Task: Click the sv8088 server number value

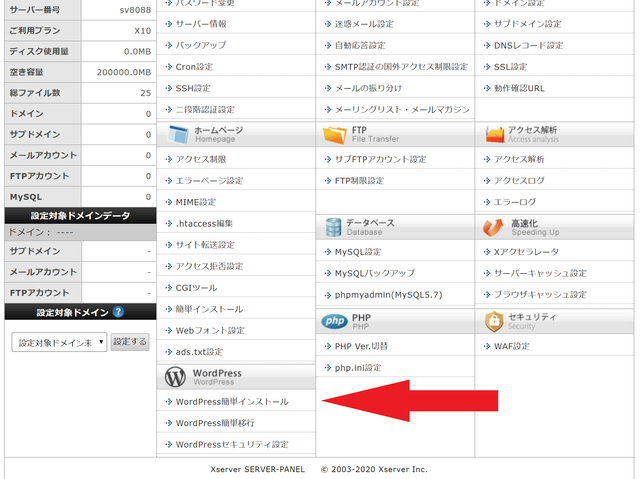Action: point(135,10)
